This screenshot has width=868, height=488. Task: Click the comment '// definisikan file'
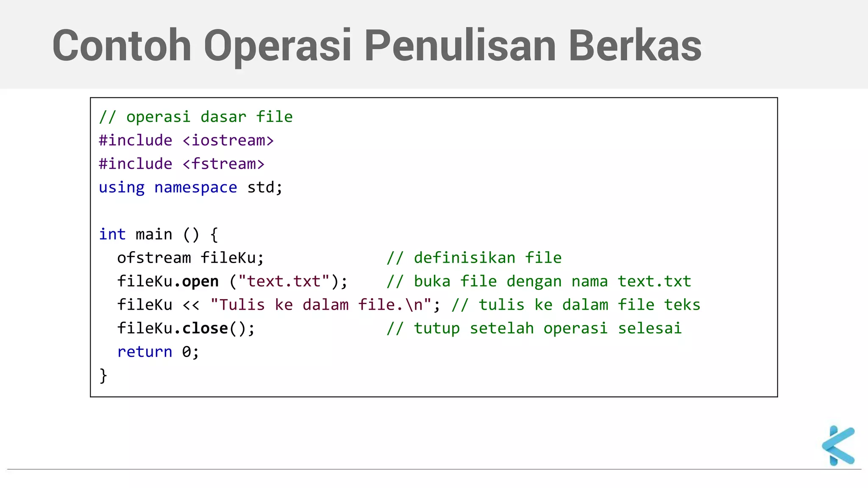click(x=474, y=258)
